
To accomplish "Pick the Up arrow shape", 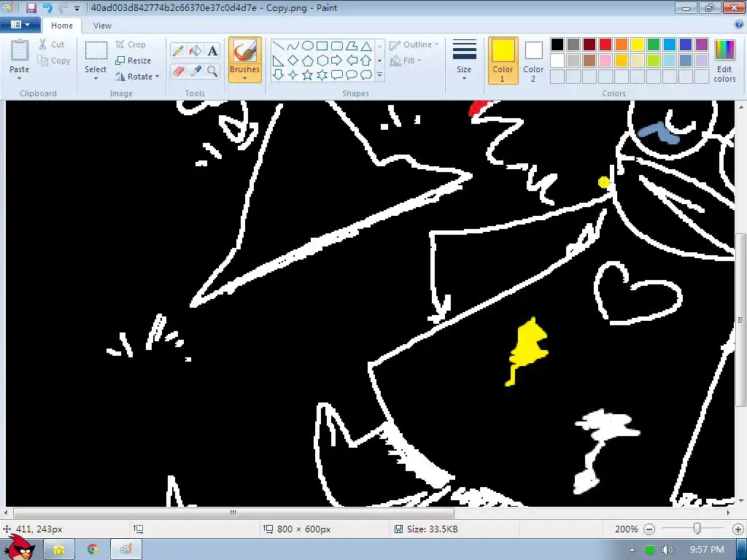I will [366, 61].
